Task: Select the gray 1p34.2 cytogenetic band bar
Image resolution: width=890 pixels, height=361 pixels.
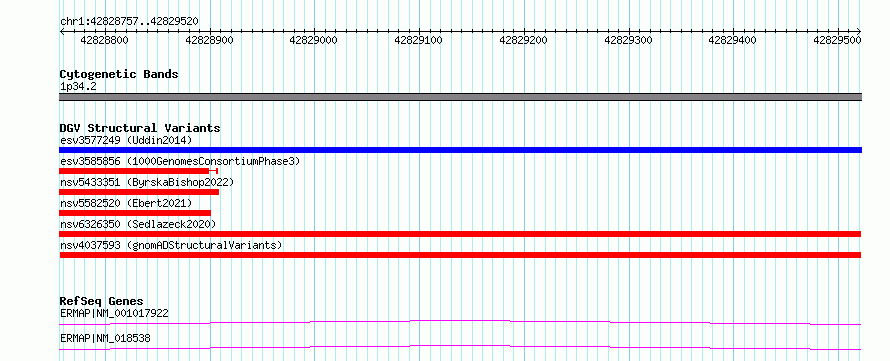Action: coord(460,97)
